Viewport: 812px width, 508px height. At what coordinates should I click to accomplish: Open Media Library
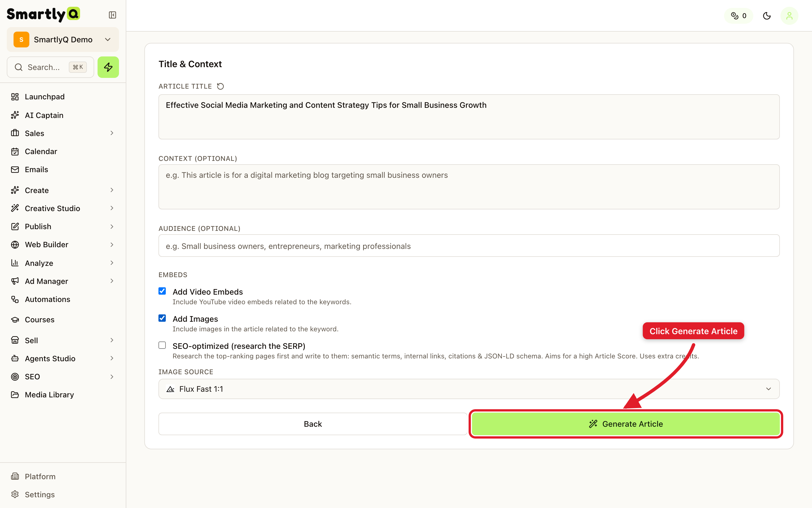point(63,395)
